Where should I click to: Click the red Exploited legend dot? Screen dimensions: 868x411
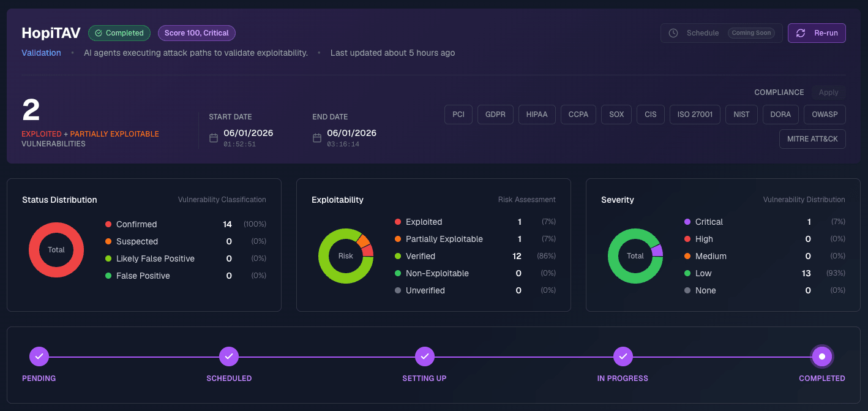(x=398, y=222)
